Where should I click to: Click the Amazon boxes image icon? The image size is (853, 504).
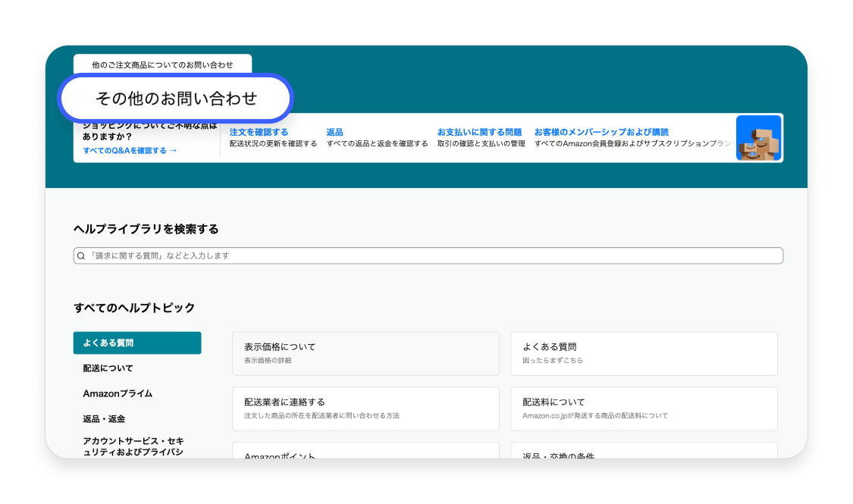pos(758,138)
